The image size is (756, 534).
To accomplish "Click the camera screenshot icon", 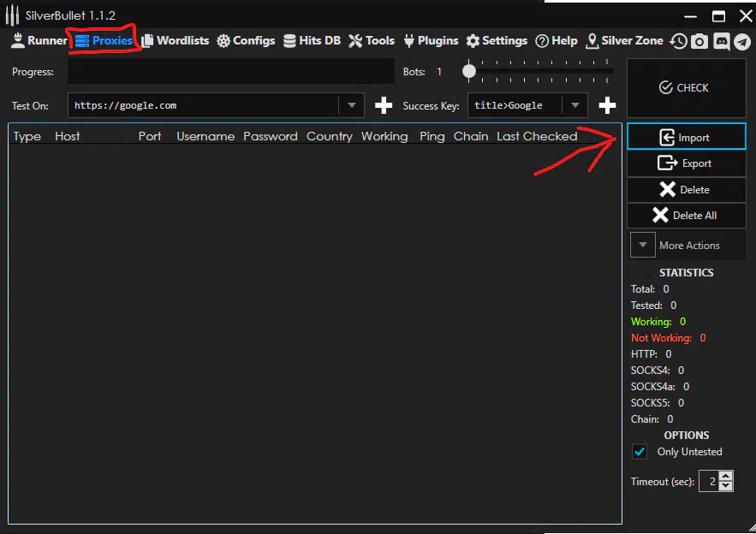I will pyautogui.click(x=699, y=41).
